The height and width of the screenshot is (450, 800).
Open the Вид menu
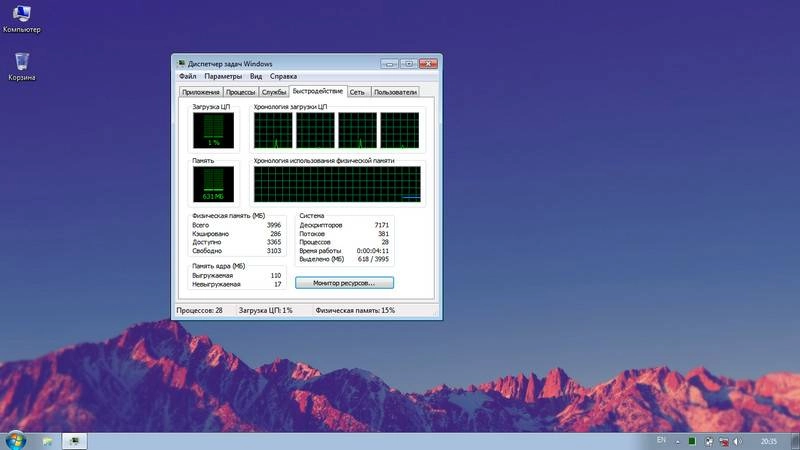(256, 76)
